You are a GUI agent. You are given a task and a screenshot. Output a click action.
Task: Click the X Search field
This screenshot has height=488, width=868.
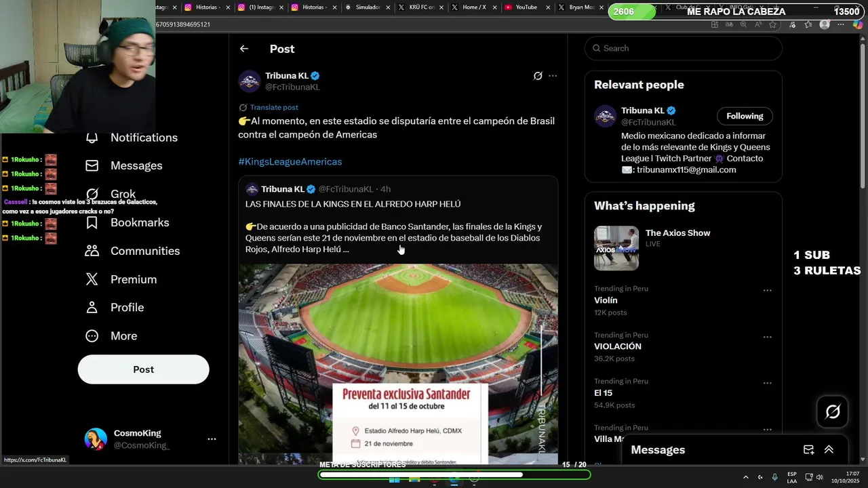click(x=684, y=48)
